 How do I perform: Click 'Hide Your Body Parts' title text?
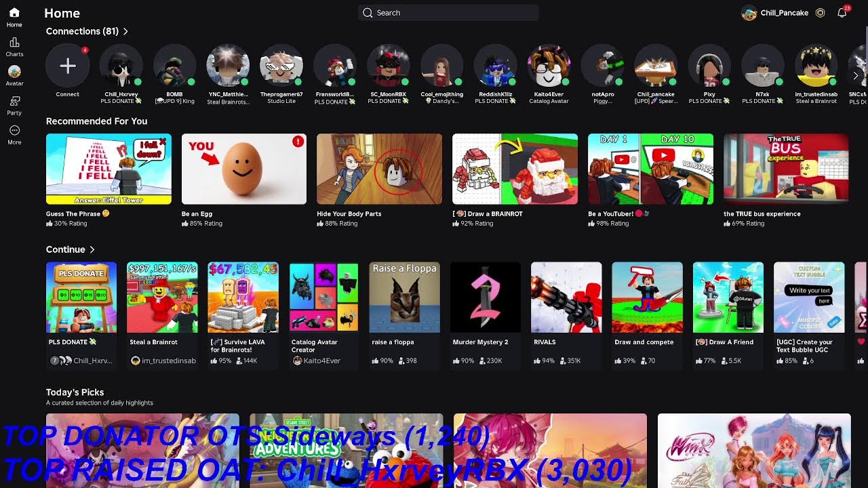(x=349, y=213)
